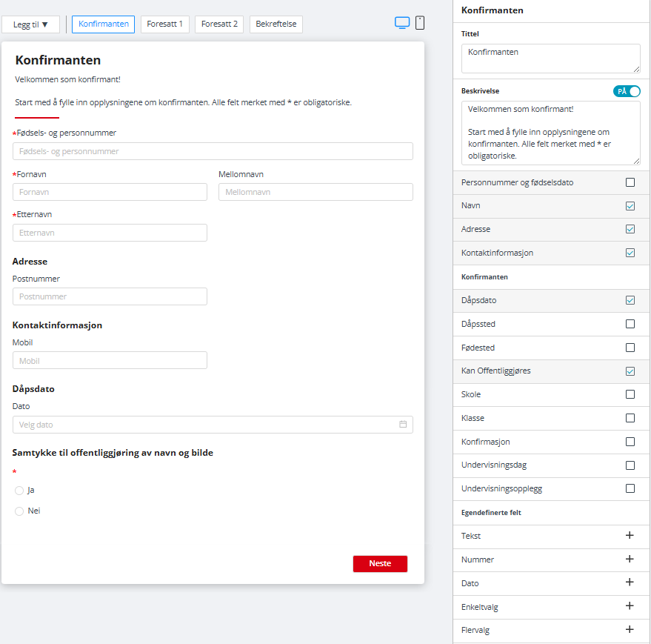Select the Ja radio button
Viewport: 651px width, 644px height.
[19, 490]
